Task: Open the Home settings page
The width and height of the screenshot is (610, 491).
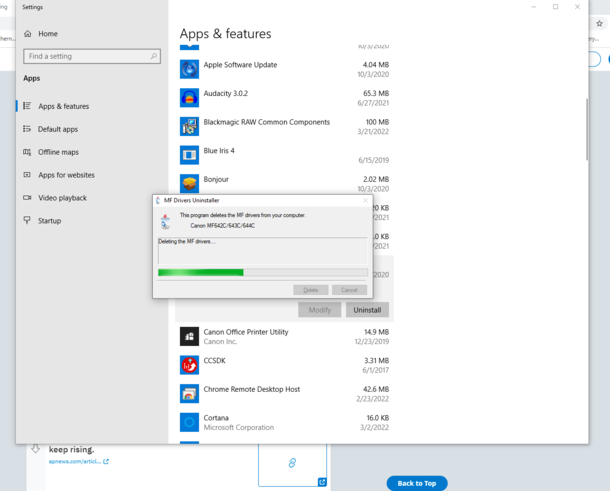Action: point(48,34)
